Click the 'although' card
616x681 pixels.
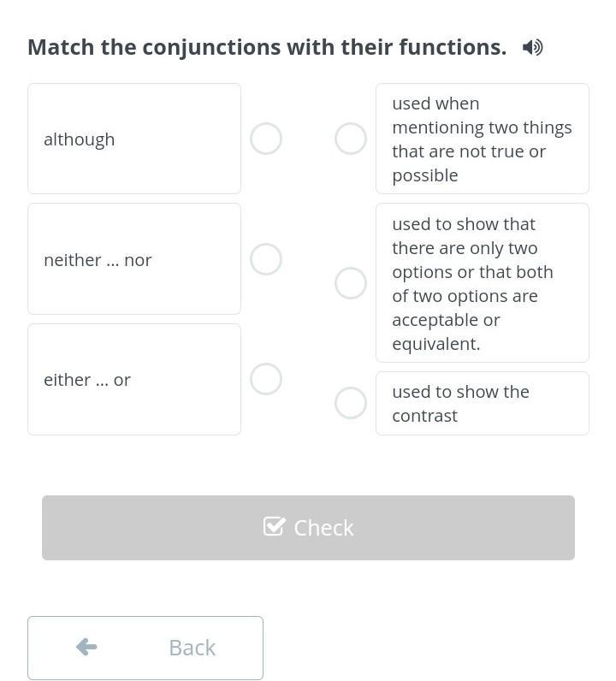134,139
